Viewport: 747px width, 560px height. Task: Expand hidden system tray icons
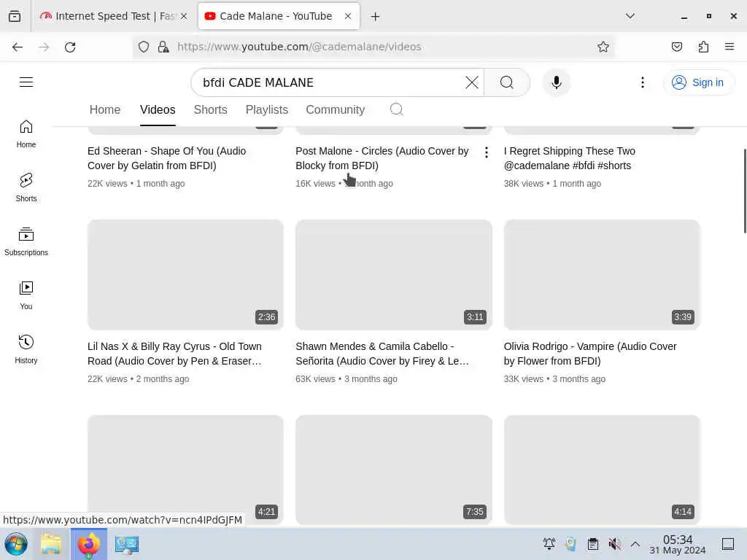pos(635,544)
